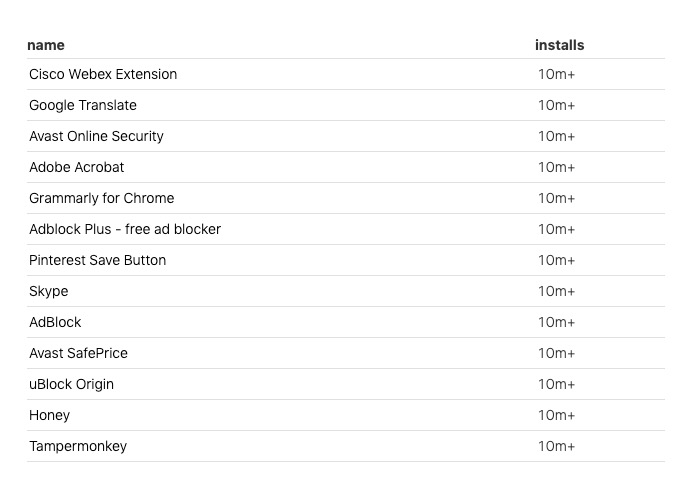This screenshot has width=684, height=502.
Task: Click the Google Translate entry
Action: 83,105
